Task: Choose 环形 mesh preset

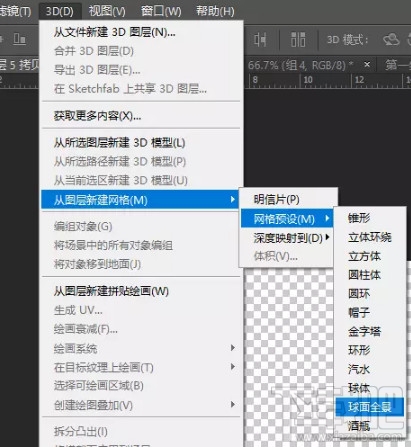Action: [x=370, y=350]
